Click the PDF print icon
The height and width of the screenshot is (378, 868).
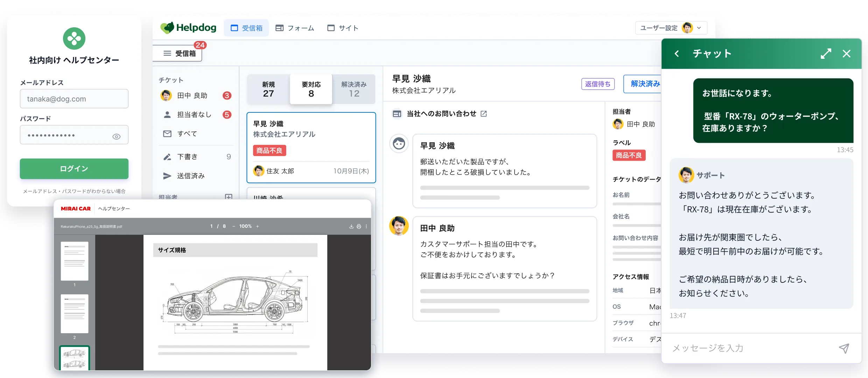click(359, 226)
